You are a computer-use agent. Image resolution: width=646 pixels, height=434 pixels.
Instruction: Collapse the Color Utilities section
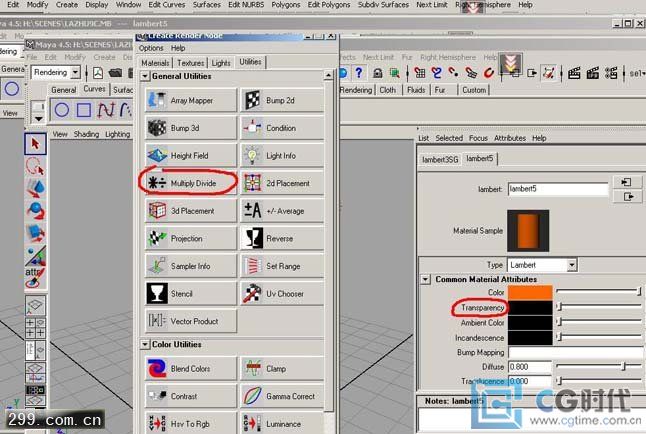pyautogui.click(x=145, y=345)
